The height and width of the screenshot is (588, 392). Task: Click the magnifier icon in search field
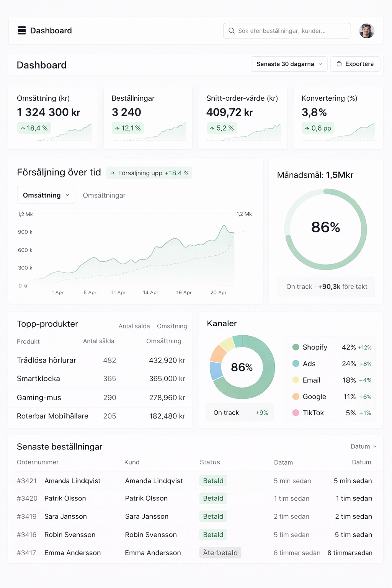(232, 31)
